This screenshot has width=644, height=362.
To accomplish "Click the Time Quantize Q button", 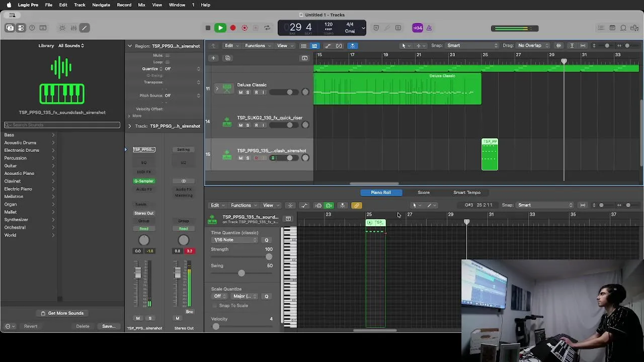I will pyautogui.click(x=267, y=240).
